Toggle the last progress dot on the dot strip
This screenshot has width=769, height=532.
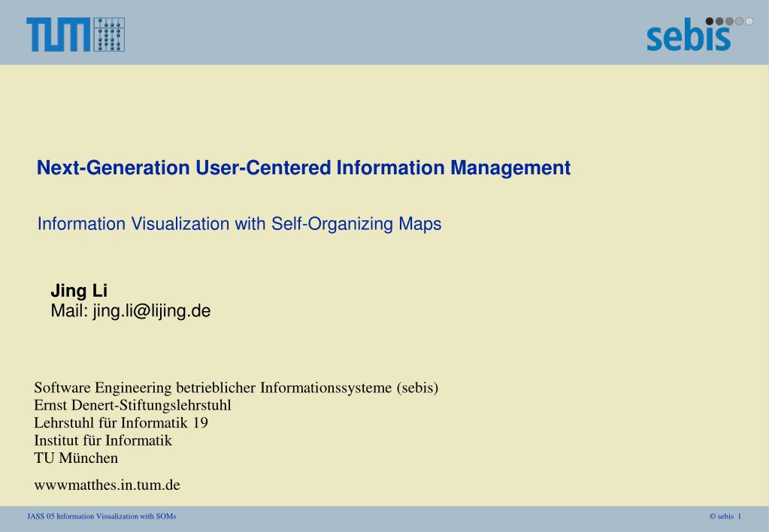pyautogui.click(x=749, y=21)
